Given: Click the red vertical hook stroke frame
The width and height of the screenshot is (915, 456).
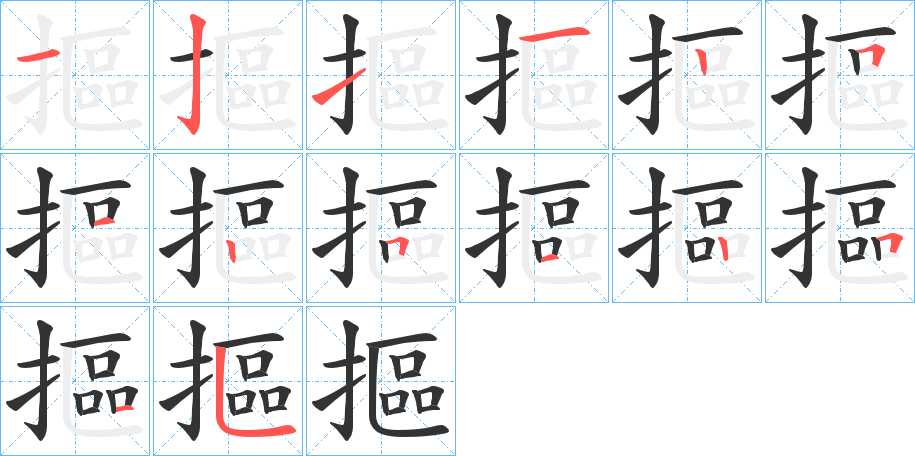Looking at the screenshot, I should (x=228, y=75).
